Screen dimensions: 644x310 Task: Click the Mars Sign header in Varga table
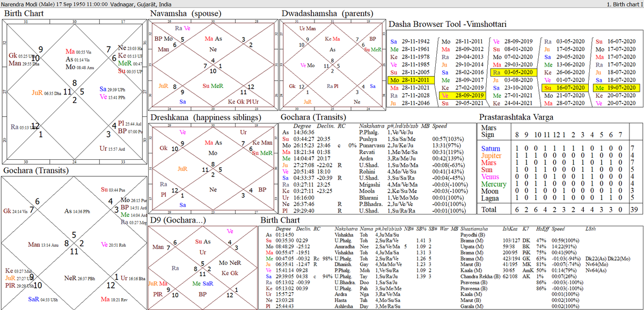tap(490, 132)
